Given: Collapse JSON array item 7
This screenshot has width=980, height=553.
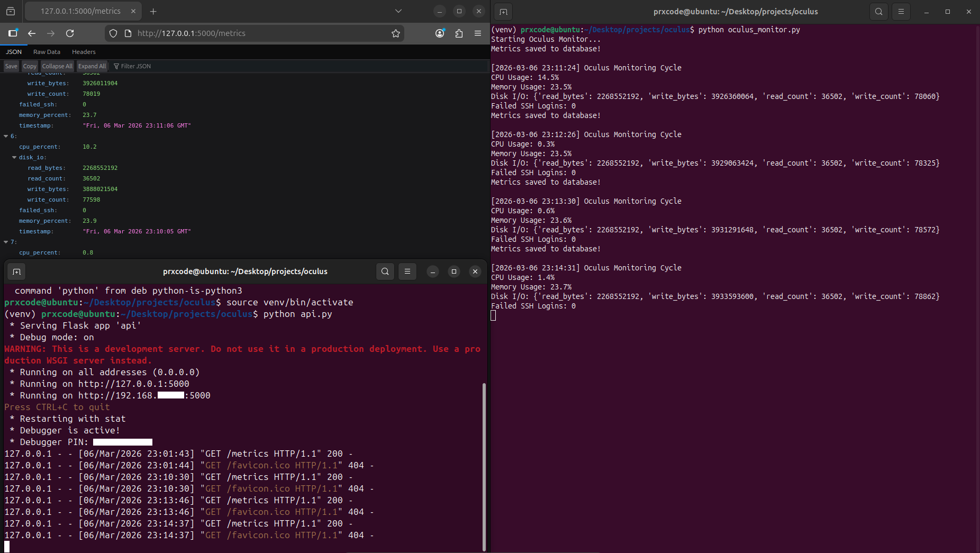Looking at the screenshot, I should 6,242.
